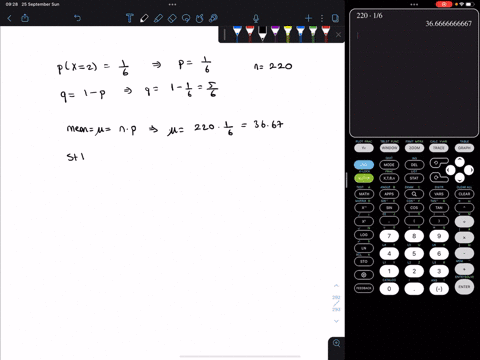Pick the black pen
Viewport: 480px width, 360px height.
tap(262, 34)
